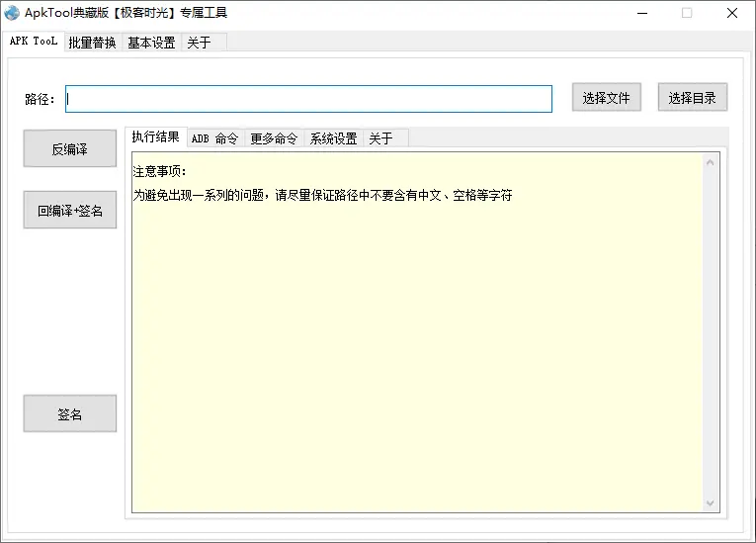Click the 选择目录 button

[x=693, y=98]
